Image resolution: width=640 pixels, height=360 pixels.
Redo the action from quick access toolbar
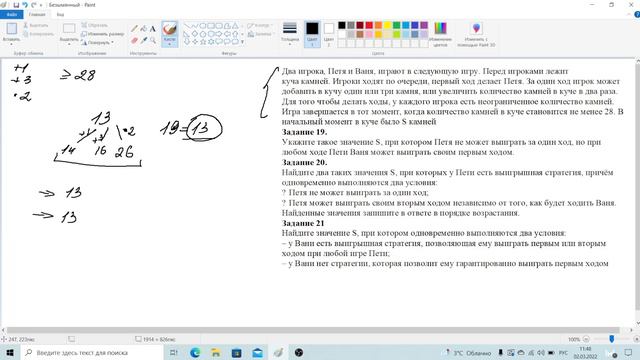[33, 5]
